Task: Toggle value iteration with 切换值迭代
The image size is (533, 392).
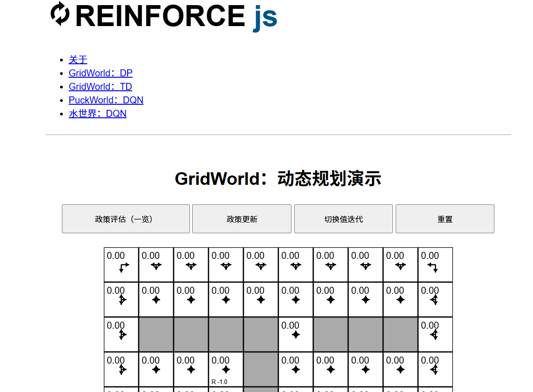Action: [343, 219]
